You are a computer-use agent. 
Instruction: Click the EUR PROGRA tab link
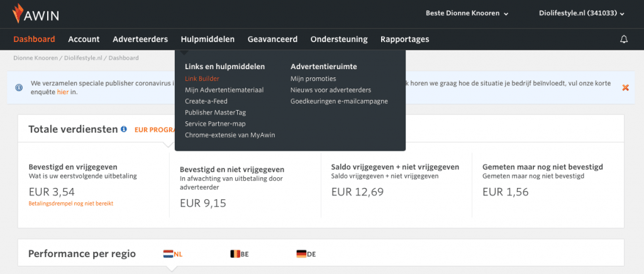tap(155, 129)
